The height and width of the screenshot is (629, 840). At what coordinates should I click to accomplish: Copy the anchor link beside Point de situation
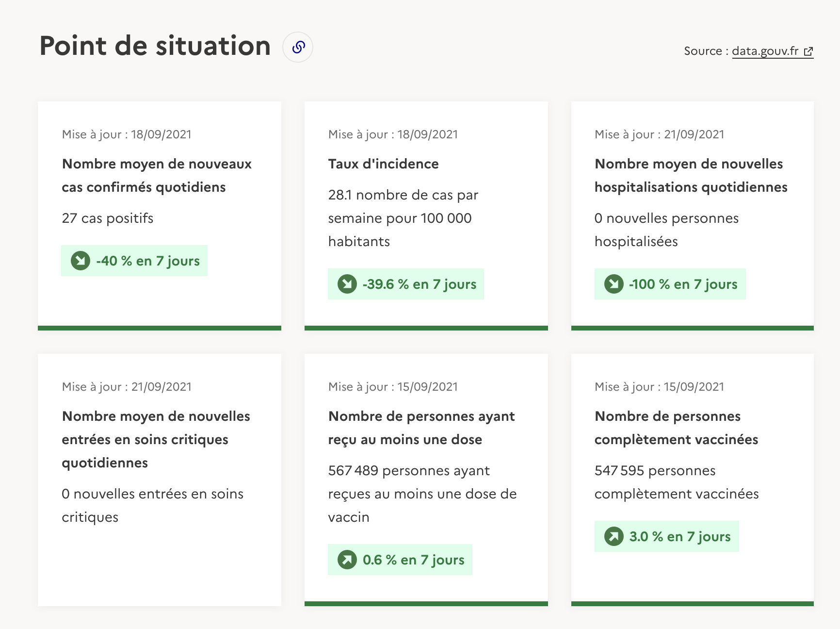pos(298,47)
